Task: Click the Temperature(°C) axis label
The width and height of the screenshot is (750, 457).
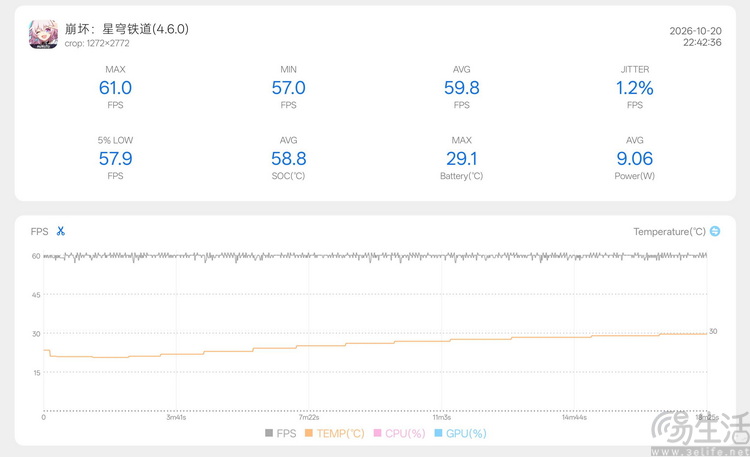Action: coord(669,232)
